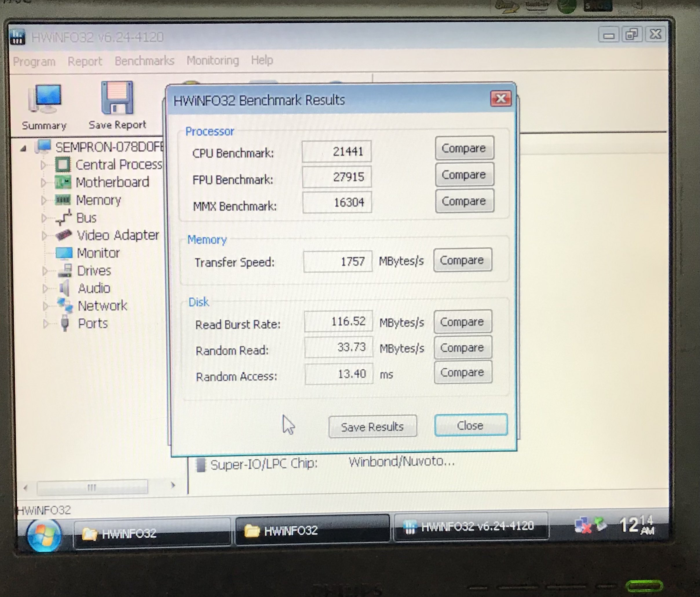This screenshot has width=700, height=597.
Task: Compare the CPU Benchmark result
Action: pyautogui.click(x=464, y=148)
